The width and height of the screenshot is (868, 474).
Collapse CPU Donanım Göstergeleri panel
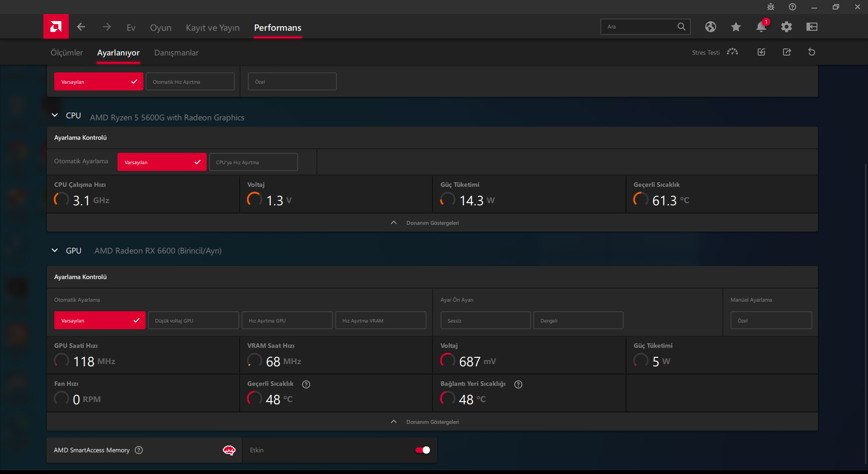432,223
